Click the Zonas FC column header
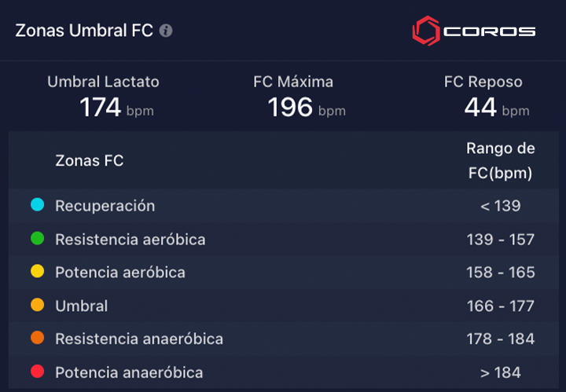Screen dimensions: 566x392 point(90,160)
